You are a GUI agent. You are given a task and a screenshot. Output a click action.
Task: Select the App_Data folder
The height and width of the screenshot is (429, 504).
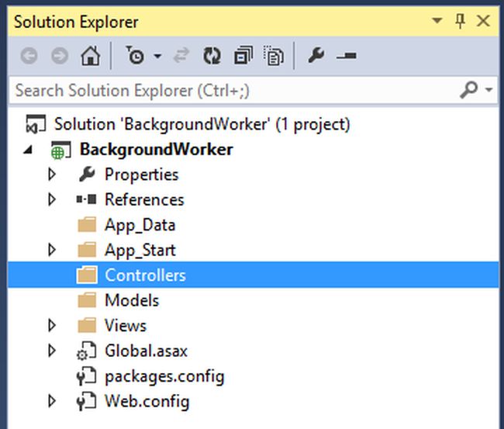pos(140,225)
